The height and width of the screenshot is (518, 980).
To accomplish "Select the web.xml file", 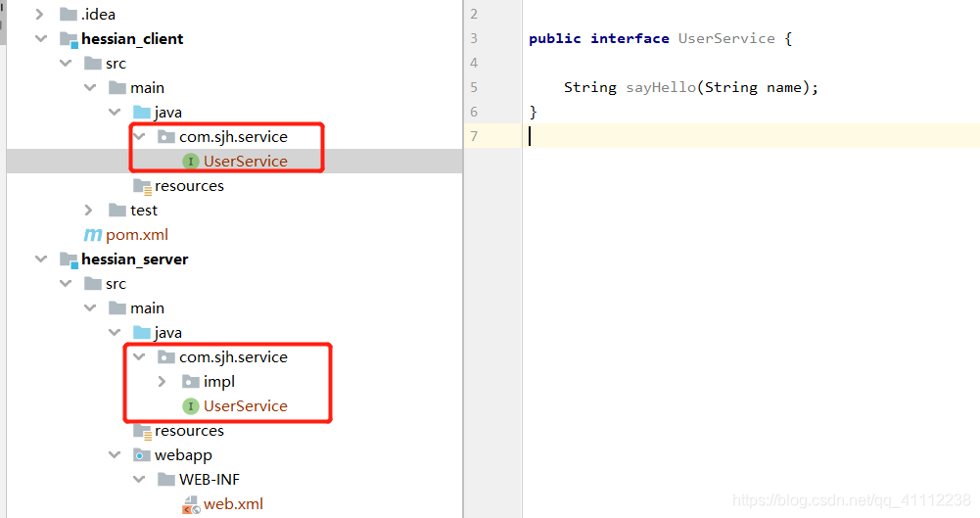I will (x=233, y=504).
